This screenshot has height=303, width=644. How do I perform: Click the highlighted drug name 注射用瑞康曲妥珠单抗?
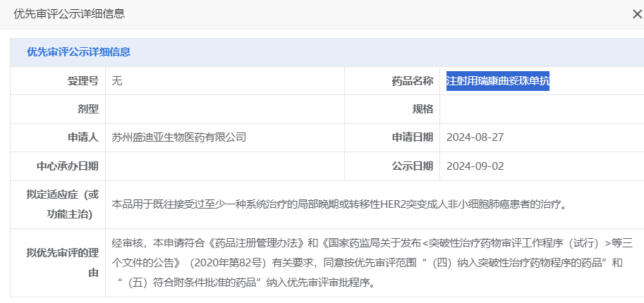pos(498,81)
